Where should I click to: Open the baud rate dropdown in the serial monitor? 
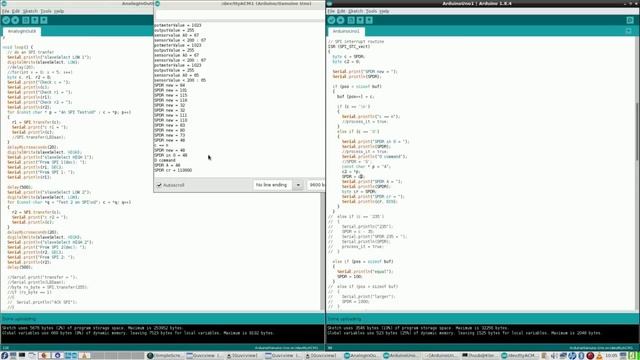click(x=316, y=185)
